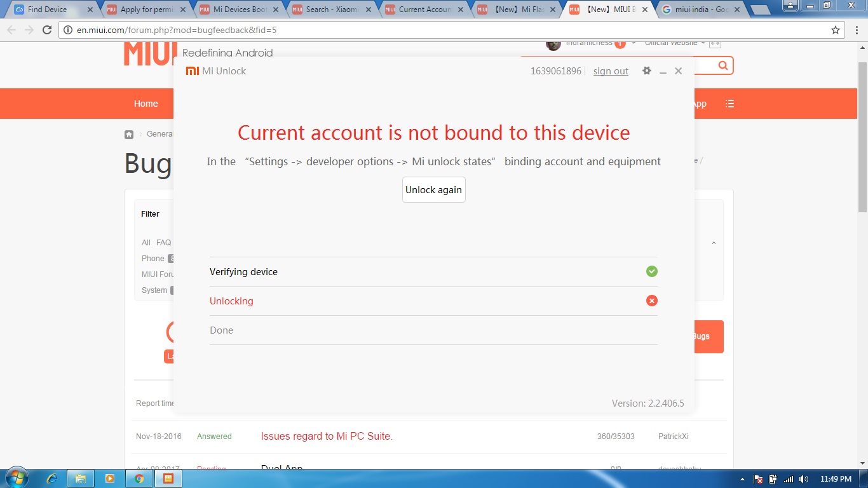Click the Unlock again button
The height and width of the screenshot is (488, 868).
(x=434, y=190)
